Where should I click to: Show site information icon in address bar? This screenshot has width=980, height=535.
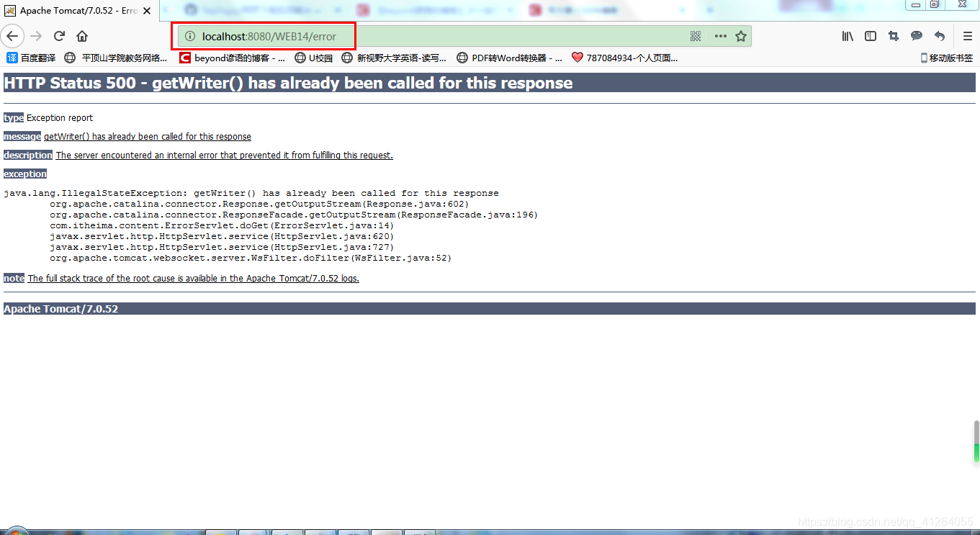[190, 36]
